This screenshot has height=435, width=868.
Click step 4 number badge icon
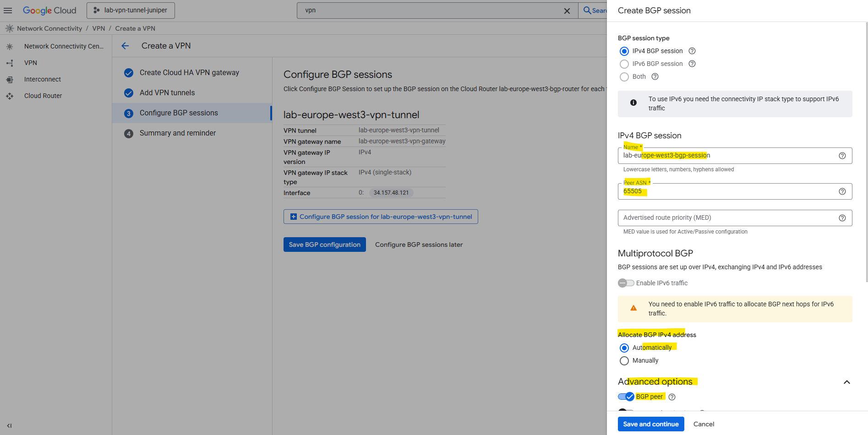coord(129,134)
